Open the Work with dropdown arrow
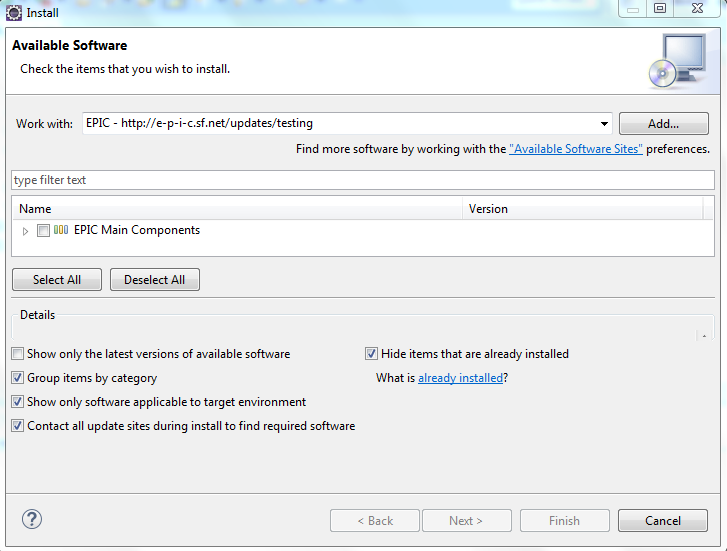 [x=604, y=123]
